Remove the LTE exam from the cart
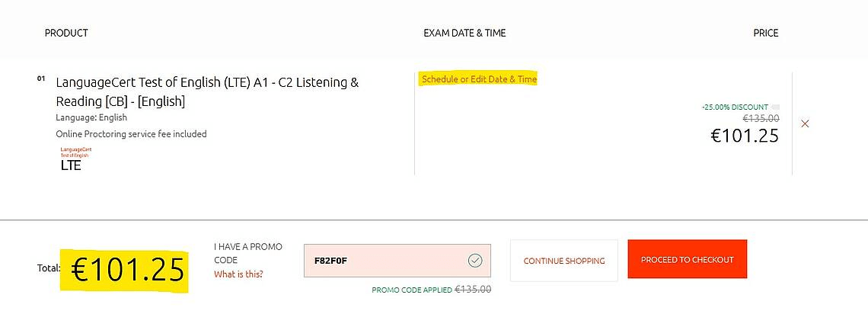The width and height of the screenshot is (868, 311). click(805, 123)
